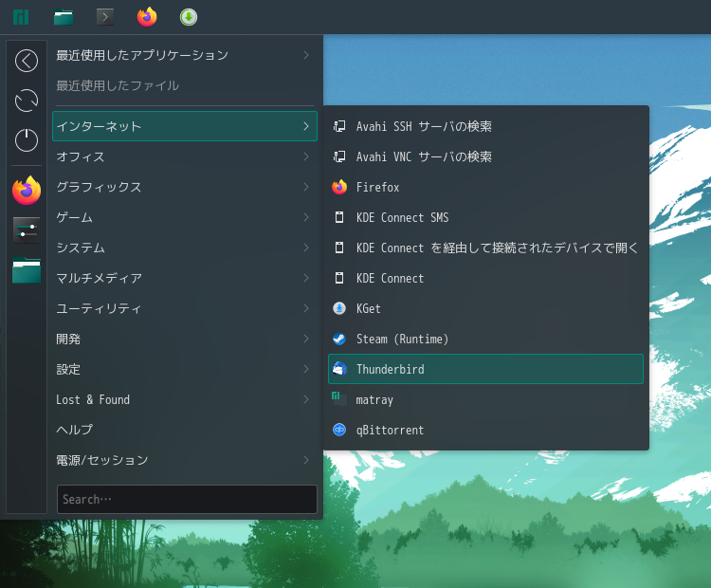
Task: Expand the 開発 category arrow
Action: coord(306,339)
